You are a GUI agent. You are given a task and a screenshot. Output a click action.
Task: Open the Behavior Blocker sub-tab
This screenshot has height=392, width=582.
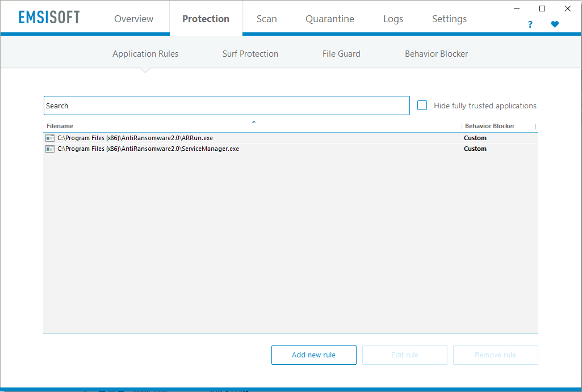(437, 54)
